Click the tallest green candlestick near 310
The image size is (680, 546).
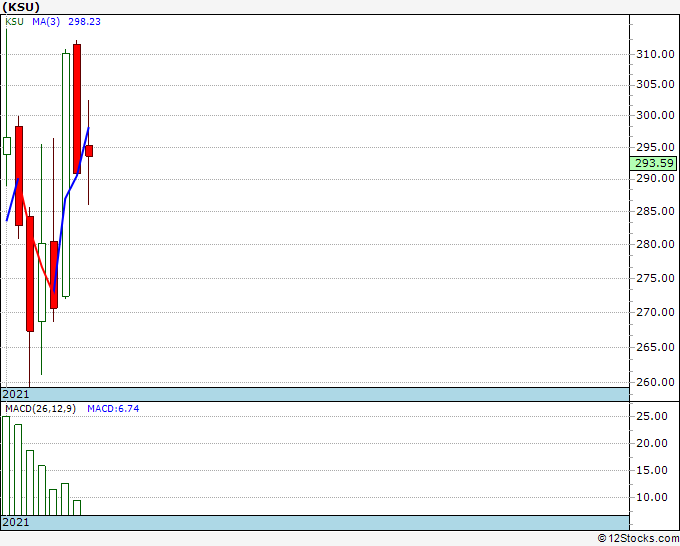pyautogui.click(x=66, y=175)
